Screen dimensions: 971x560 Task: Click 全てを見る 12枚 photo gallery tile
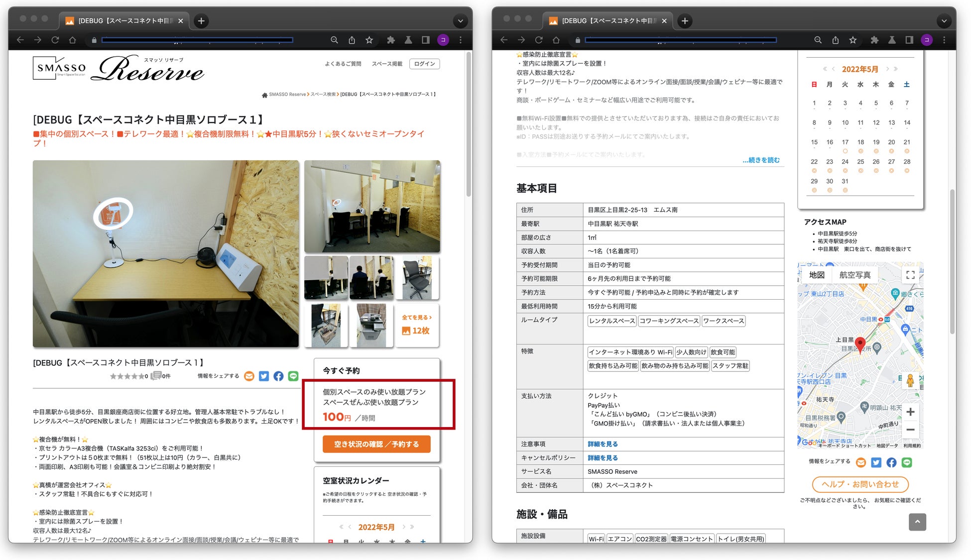[417, 325]
